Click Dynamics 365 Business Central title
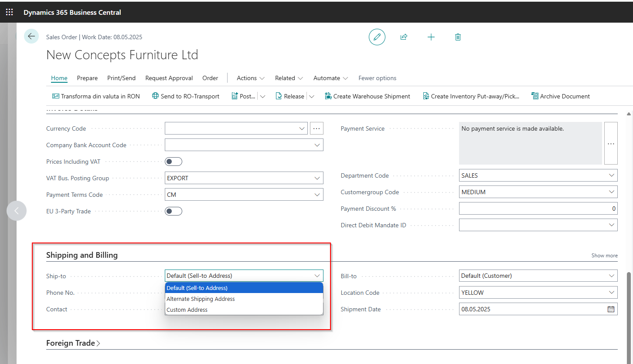The height and width of the screenshot is (364, 633). point(72,13)
